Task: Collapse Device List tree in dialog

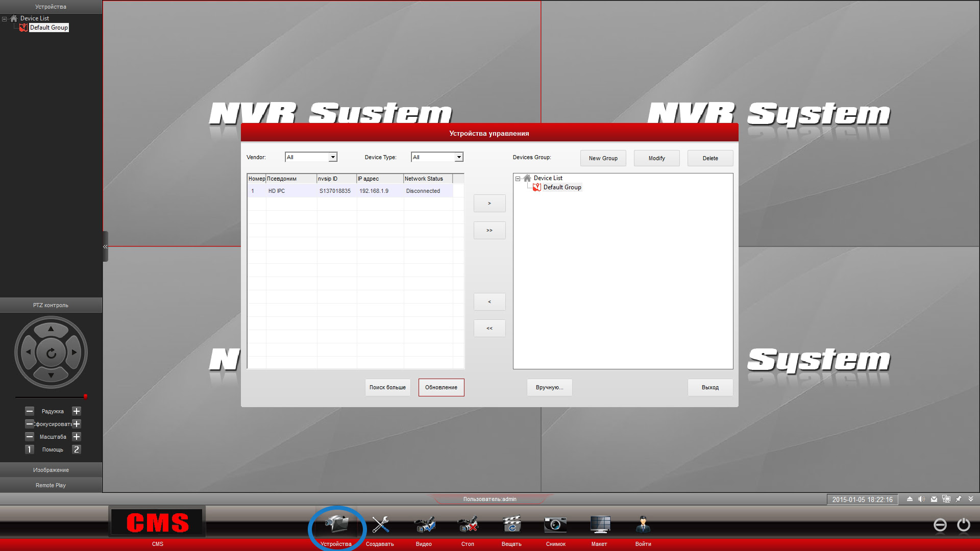Action: 518,179
